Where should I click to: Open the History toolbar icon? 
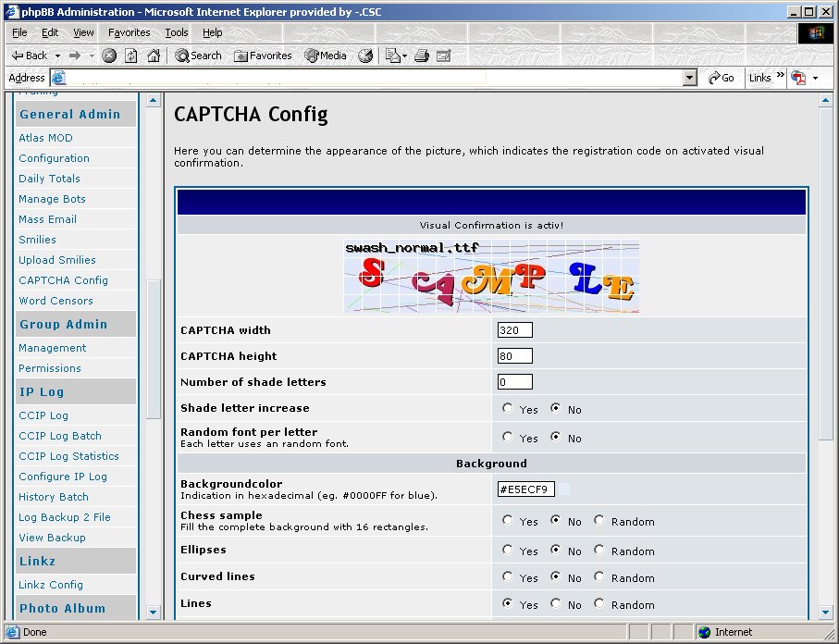365,56
